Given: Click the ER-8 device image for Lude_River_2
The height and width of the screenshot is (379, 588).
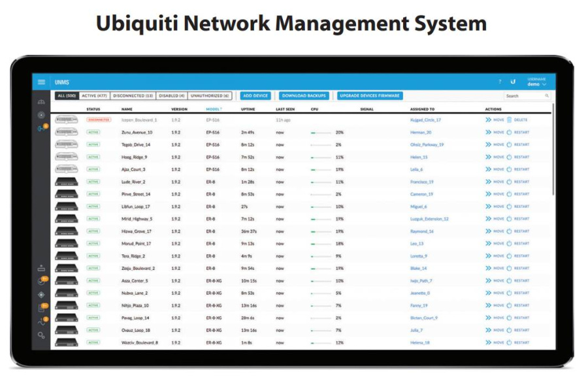Looking at the screenshot, I should pos(67,182).
